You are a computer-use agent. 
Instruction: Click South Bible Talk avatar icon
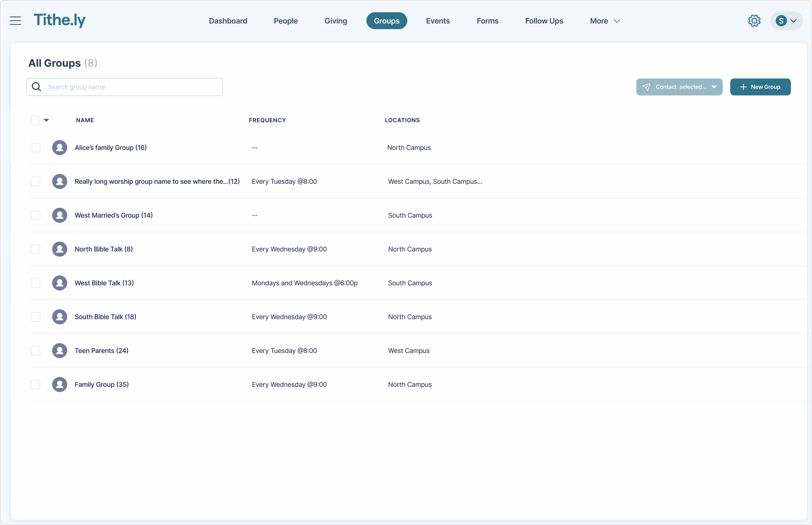(x=60, y=317)
